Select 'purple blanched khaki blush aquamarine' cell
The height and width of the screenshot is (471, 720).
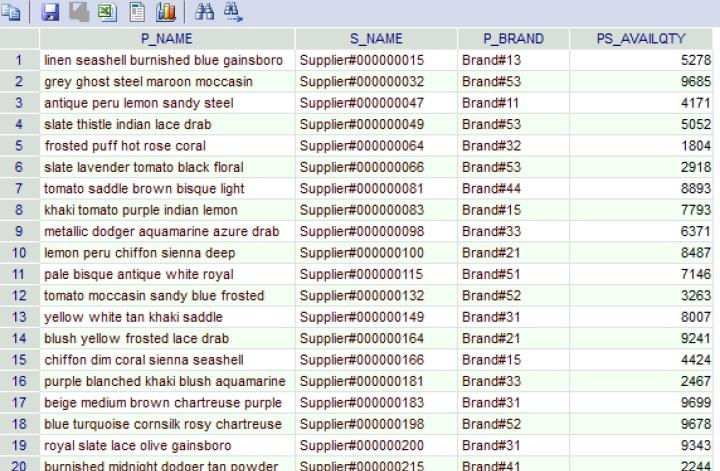click(x=167, y=381)
